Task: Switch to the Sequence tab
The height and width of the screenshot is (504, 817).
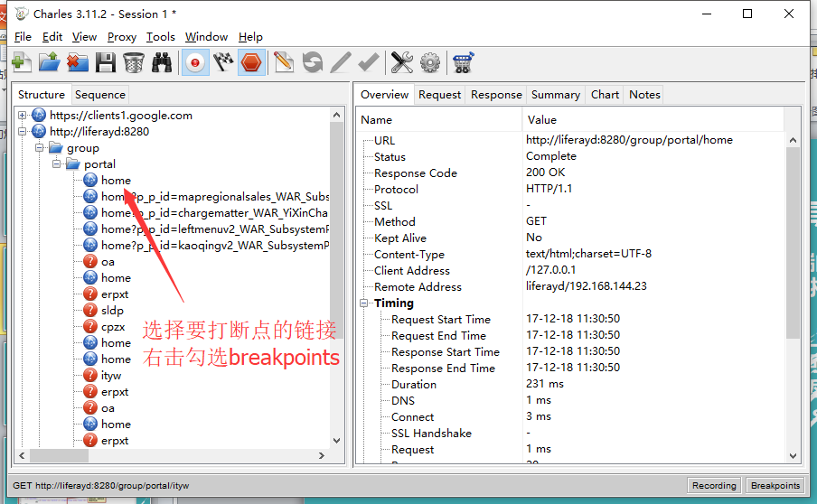Action: (x=100, y=95)
